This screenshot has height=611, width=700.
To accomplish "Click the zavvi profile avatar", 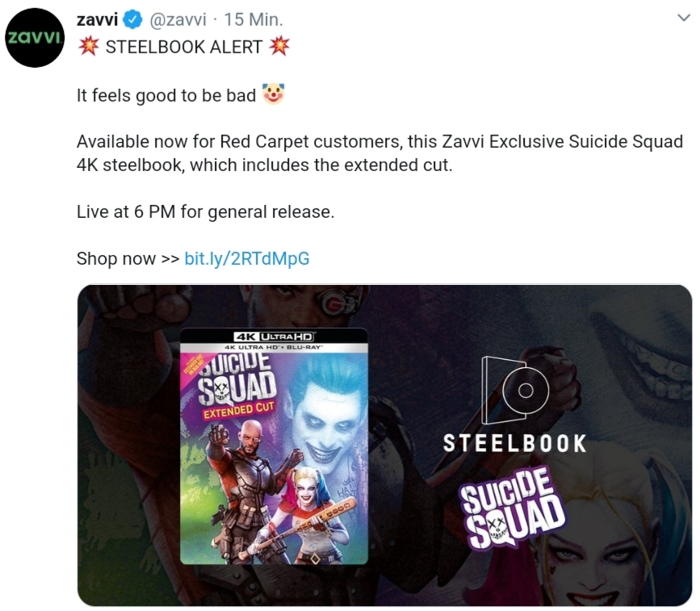I will (x=35, y=37).
